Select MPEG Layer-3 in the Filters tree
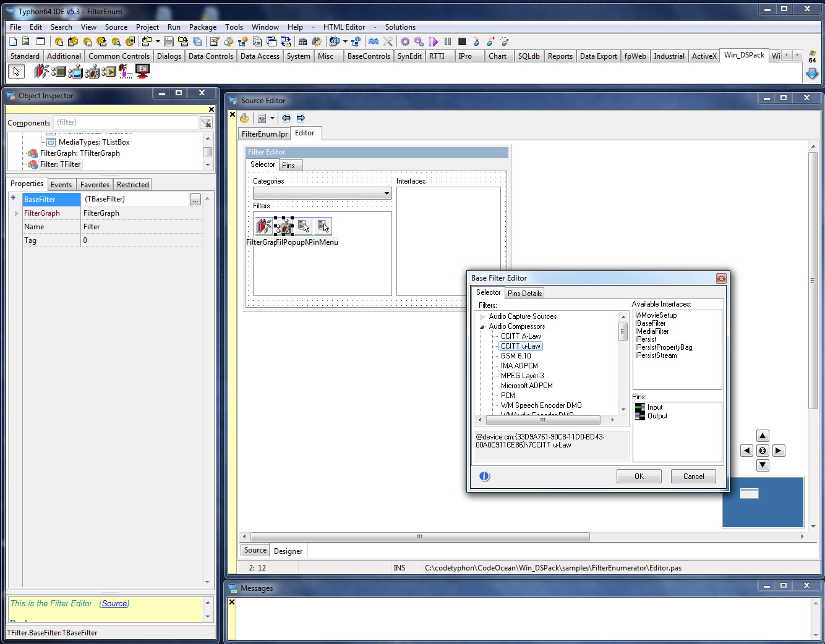The height and width of the screenshot is (644, 825). tap(523, 376)
